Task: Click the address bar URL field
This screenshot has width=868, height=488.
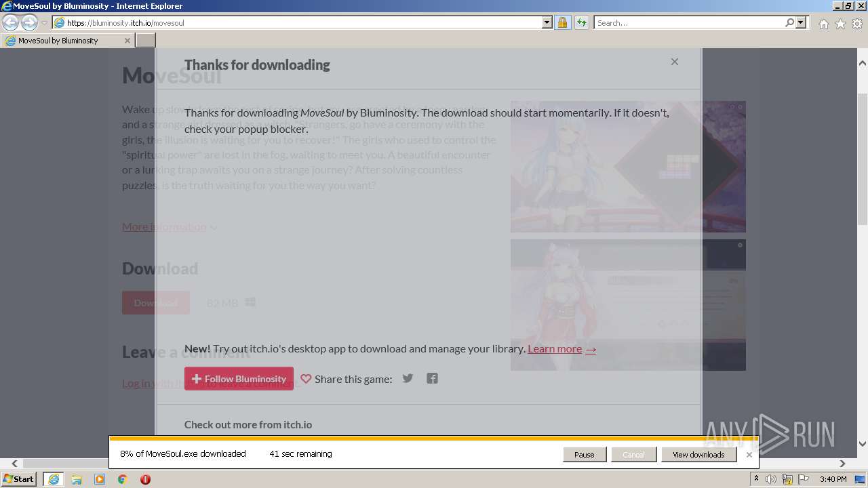Action: pos(297,22)
